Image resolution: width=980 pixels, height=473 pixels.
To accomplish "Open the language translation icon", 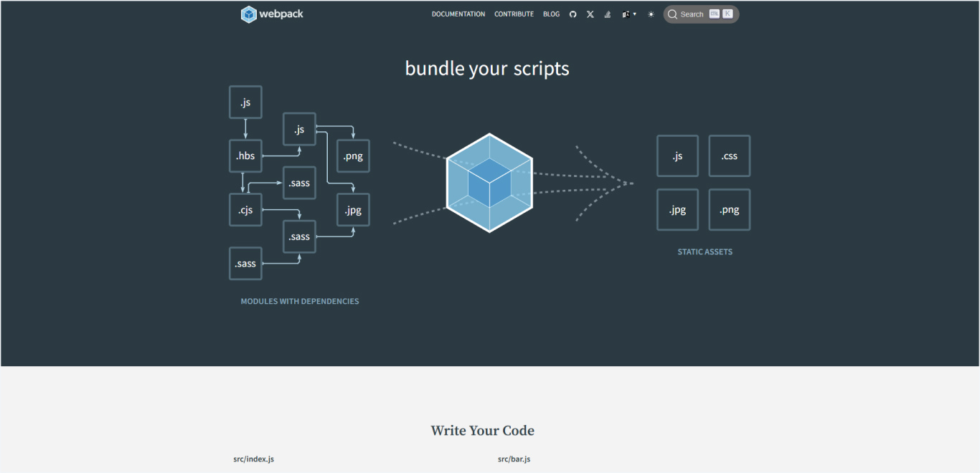I will [626, 14].
